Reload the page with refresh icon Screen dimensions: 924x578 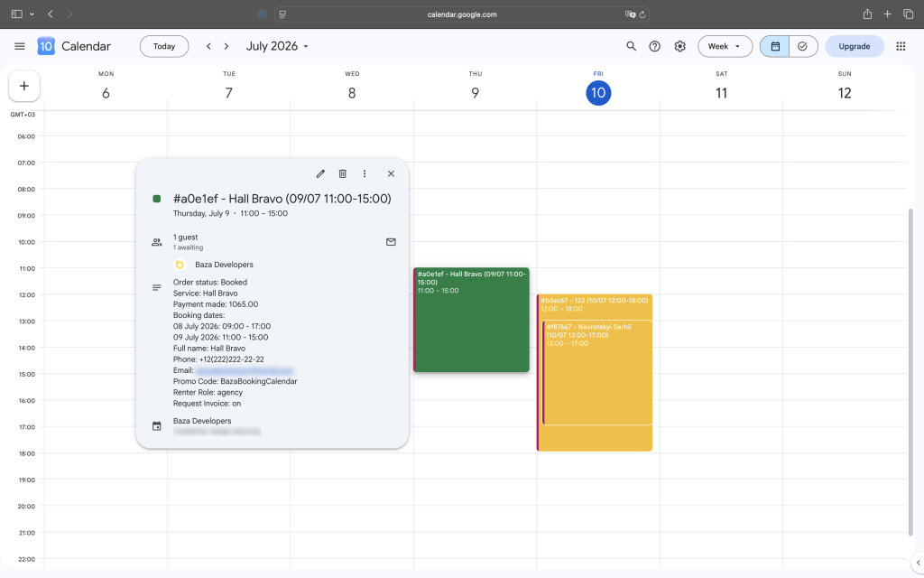click(x=642, y=14)
